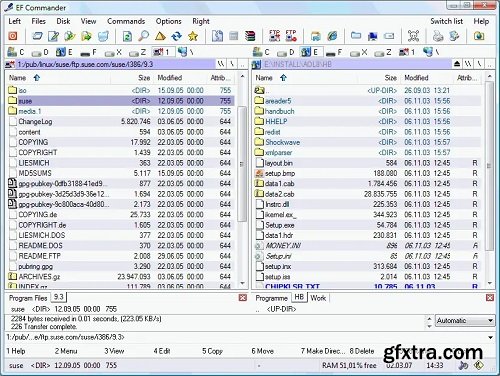The width and height of the screenshot is (500, 376).
Task: Click the music note status bar icon
Action: (463, 365)
